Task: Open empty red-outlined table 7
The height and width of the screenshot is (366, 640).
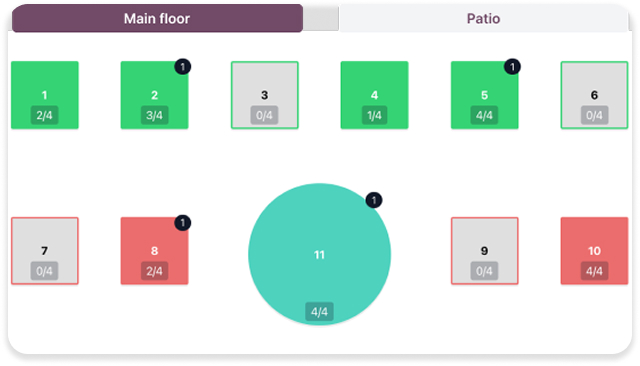Action: pyautogui.click(x=44, y=251)
